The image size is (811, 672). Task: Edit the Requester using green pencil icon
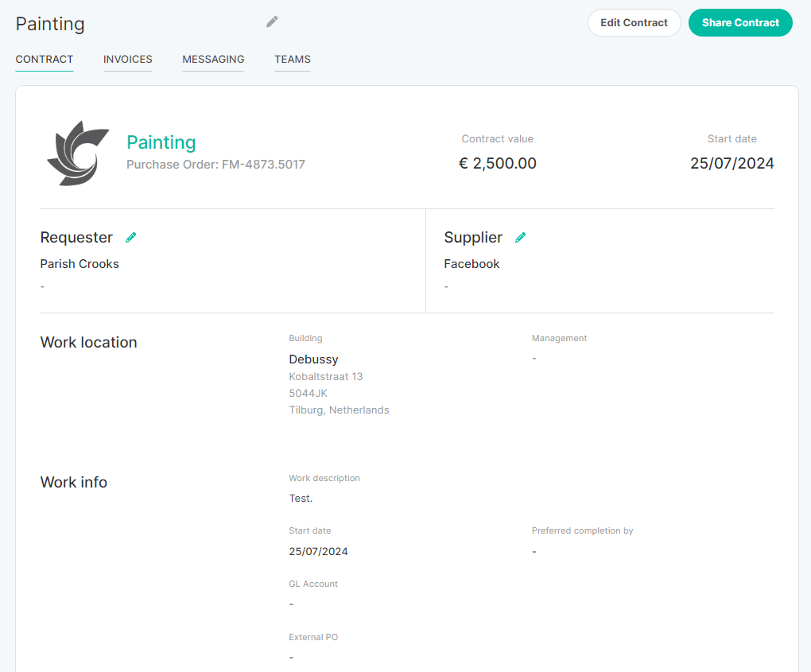tap(131, 238)
